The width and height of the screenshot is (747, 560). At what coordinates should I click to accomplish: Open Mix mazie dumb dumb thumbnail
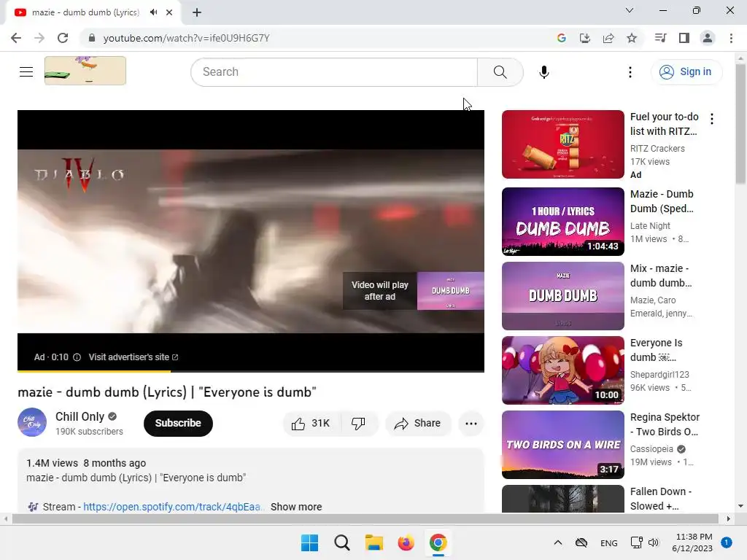pos(563,296)
